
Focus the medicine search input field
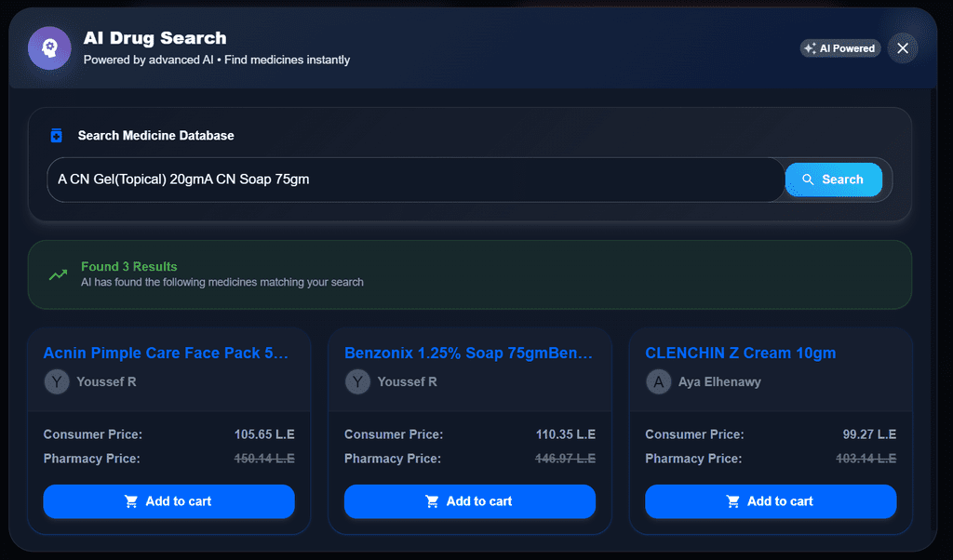click(416, 180)
